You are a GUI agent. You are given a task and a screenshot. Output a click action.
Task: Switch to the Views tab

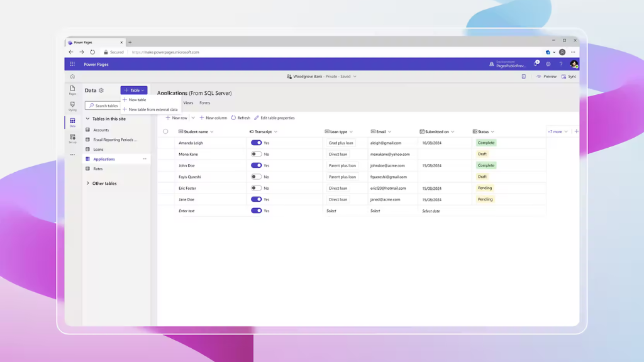coord(188,103)
